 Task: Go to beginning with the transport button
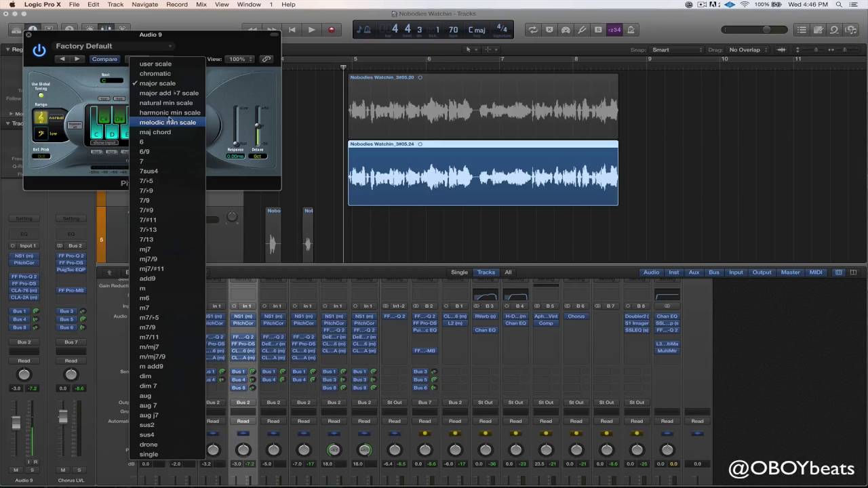point(292,30)
